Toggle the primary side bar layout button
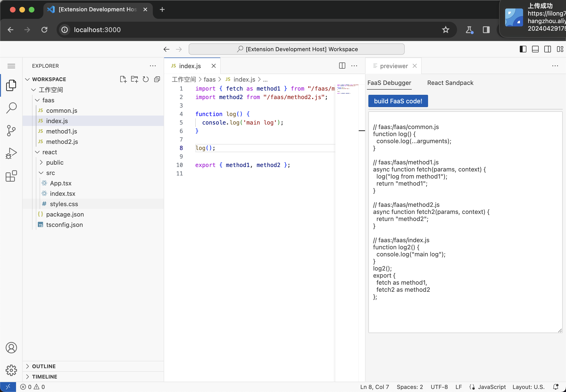566x392 pixels. pos(523,49)
